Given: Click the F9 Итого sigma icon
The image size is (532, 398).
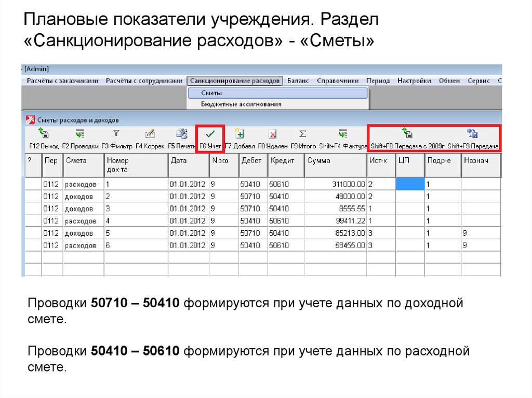Looking at the screenshot, I should click(x=303, y=134).
